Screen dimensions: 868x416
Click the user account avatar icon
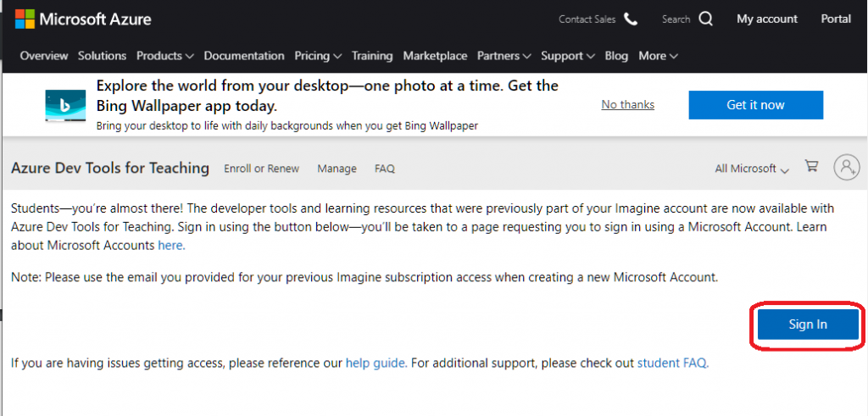(x=847, y=167)
